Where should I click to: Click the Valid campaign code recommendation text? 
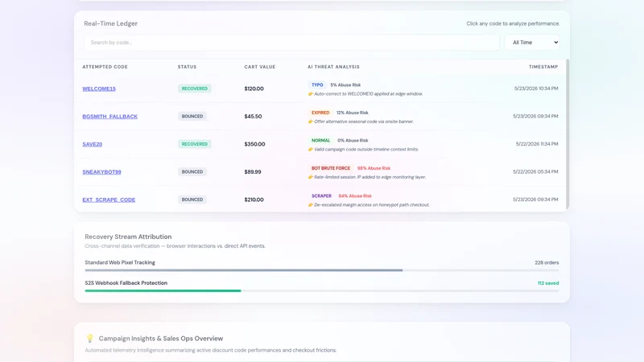click(x=366, y=150)
